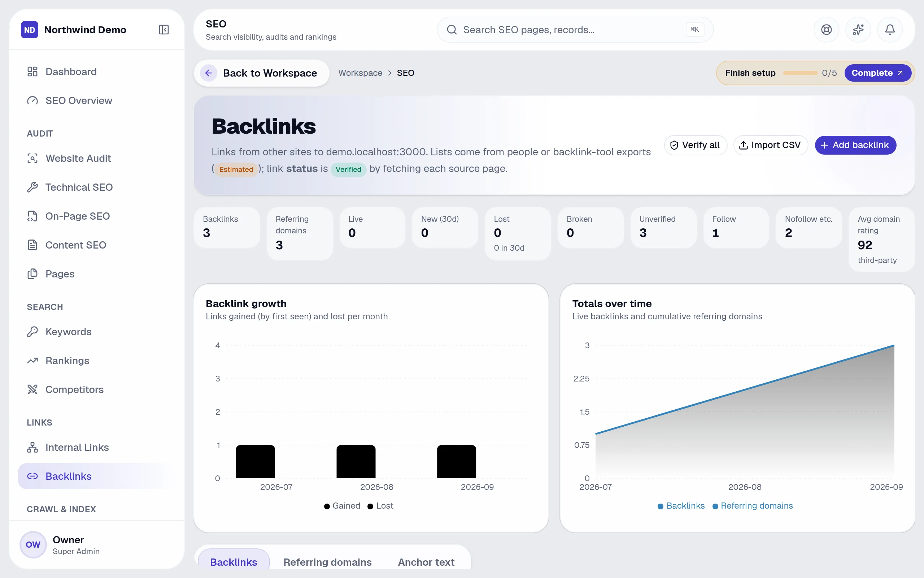The width and height of the screenshot is (924, 578).
Task: Click Back to Workspace
Action: (262, 73)
